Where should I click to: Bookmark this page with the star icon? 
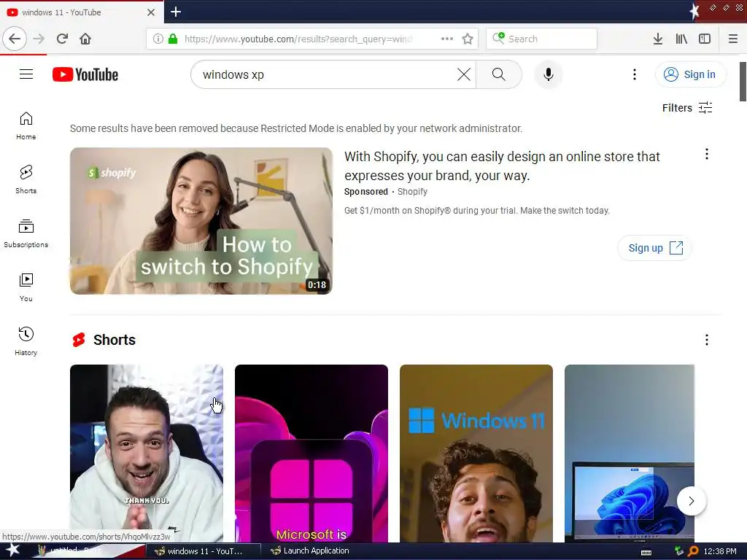click(x=468, y=39)
